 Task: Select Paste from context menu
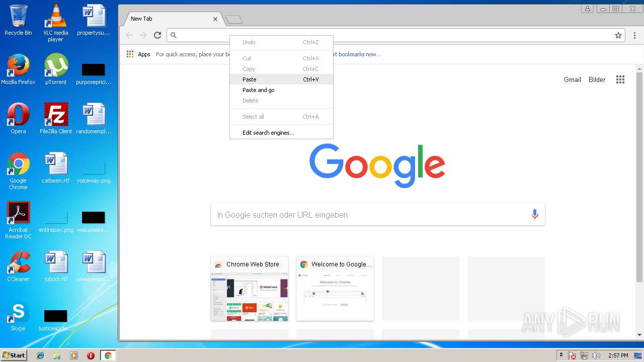[281, 79]
